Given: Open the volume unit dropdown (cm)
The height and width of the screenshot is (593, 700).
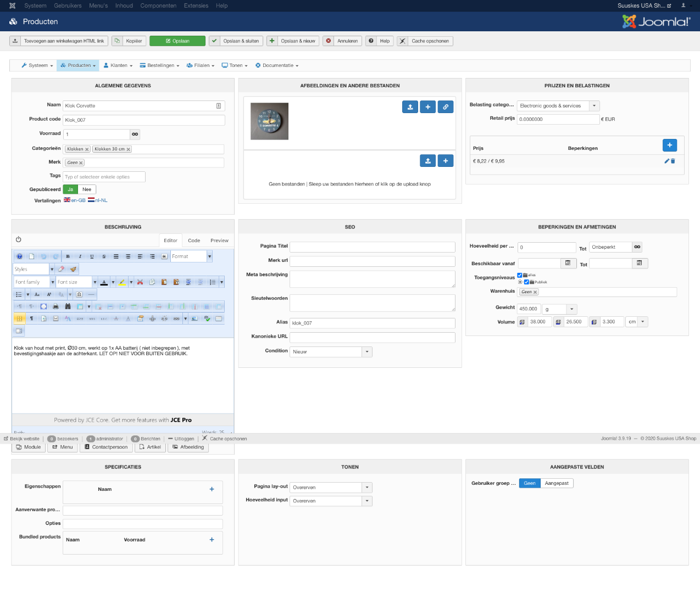Looking at the screenshot, I should [637, 322].
